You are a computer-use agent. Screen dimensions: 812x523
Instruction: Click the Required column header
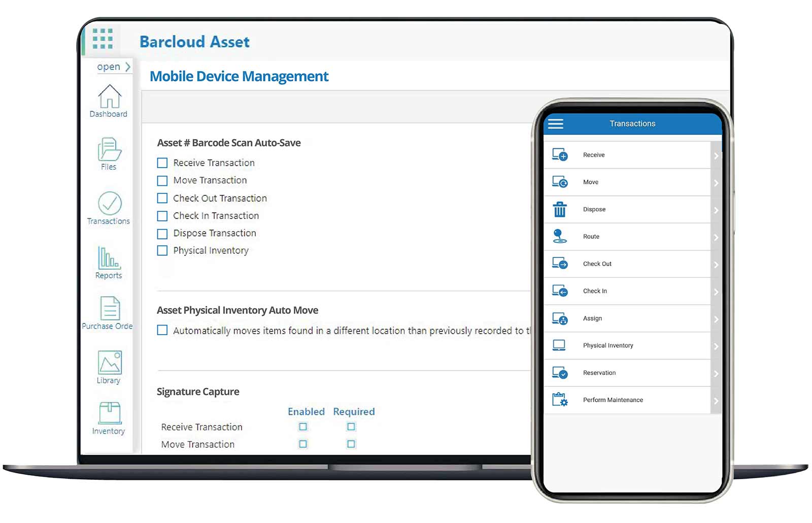pos(354,412)
